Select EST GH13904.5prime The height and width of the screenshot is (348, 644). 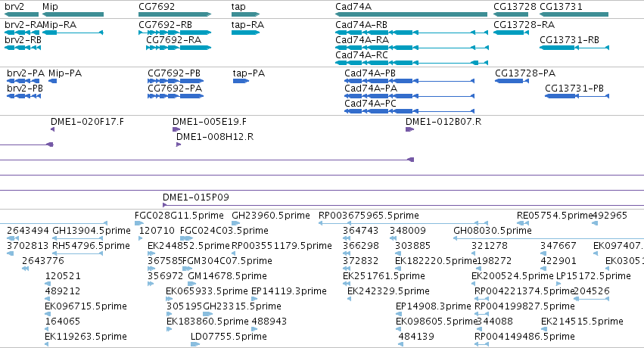[x=79, y=238]
